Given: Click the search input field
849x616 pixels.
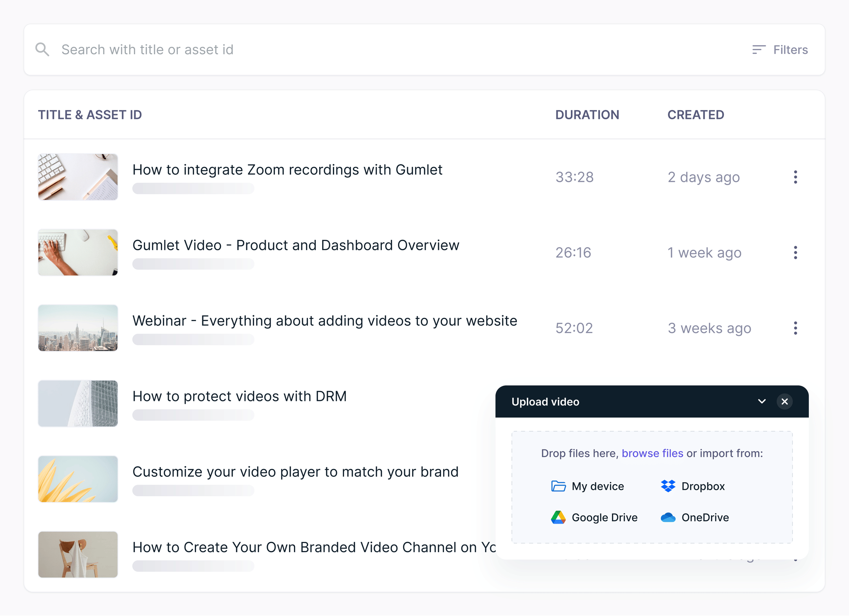Looking at the screenshot, I should click(249, 49).
